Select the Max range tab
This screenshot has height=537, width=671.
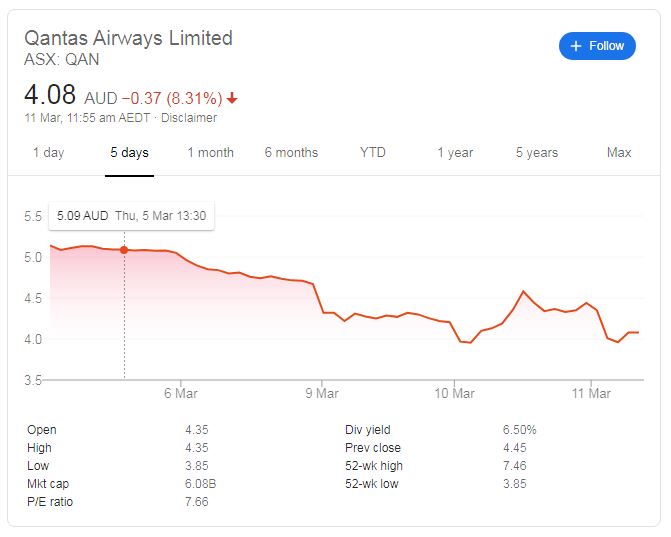(619, 153)
